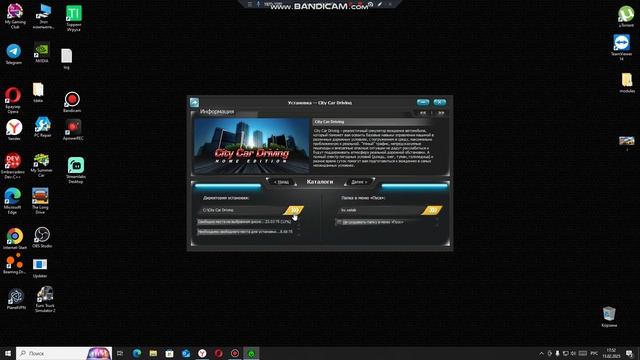
Task: Click the installation directory path field
Action: coord(242,210)
